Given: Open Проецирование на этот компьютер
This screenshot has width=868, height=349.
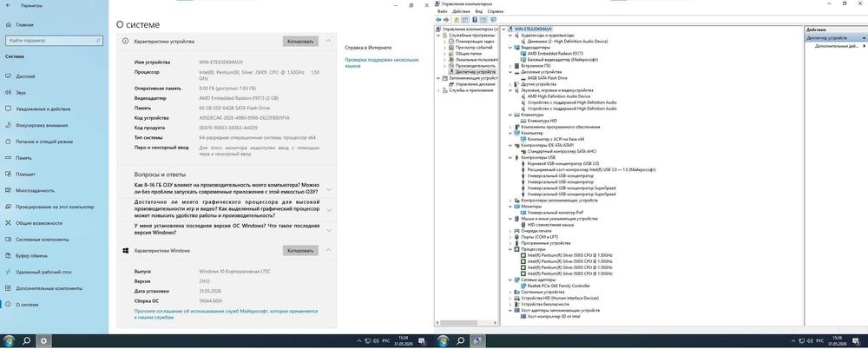Looking at the screenshot, I should click(x=54, y=207).
